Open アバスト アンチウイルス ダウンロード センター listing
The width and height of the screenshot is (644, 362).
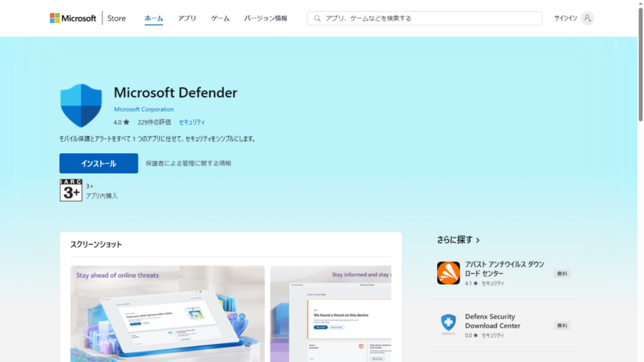click(x=504, y=269)
